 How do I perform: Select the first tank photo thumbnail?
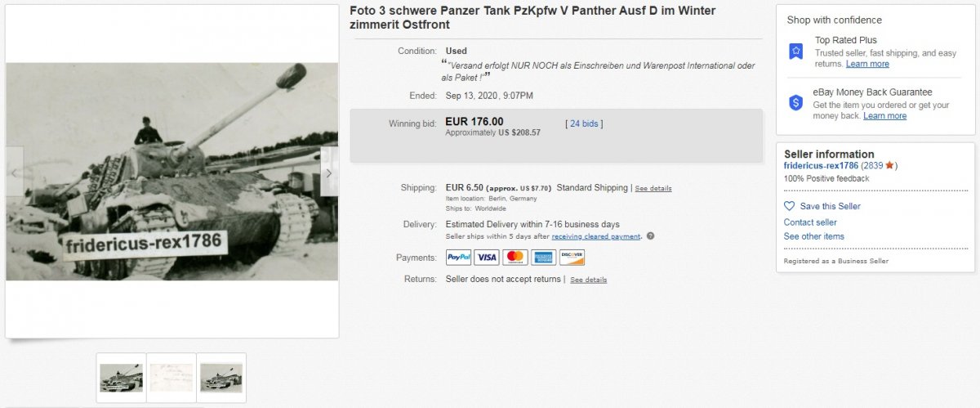click(121, 378)
